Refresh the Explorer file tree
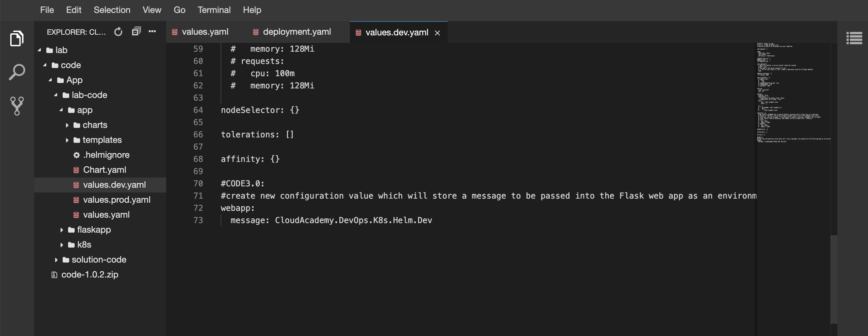868x336 pixels. click(118, 32)
